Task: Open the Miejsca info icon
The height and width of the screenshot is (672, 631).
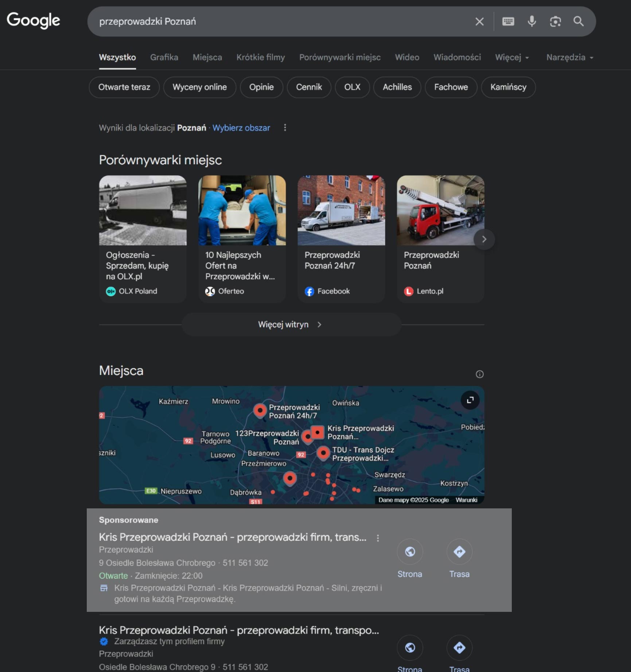Action: click(x=479, y=374)
